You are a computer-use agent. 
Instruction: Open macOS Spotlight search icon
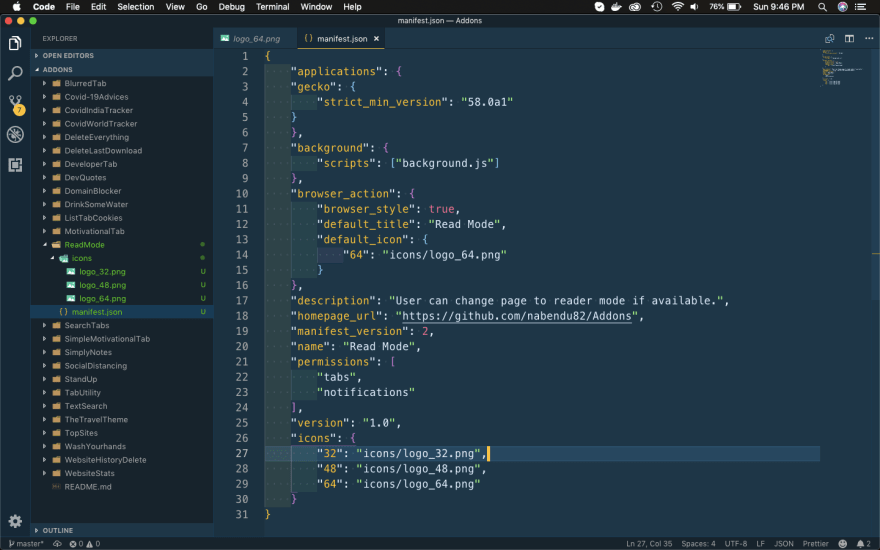pyautogui.click(x=822, y=7)
